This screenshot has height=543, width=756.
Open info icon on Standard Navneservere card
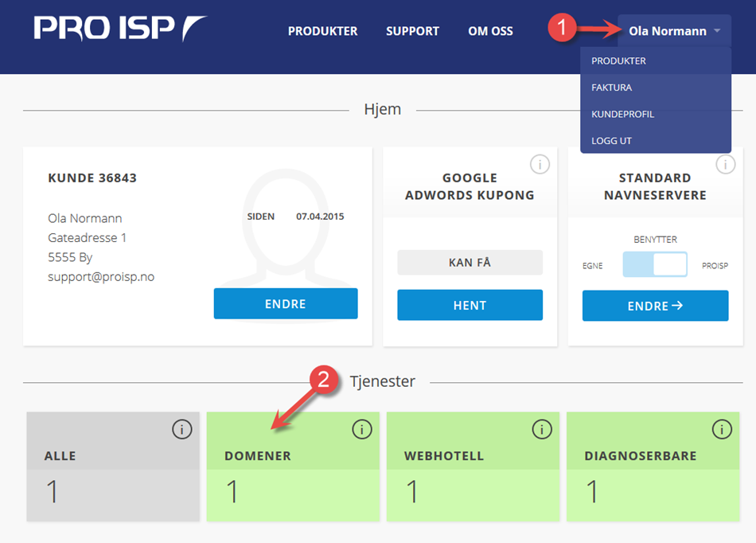(x=725, y=165)
